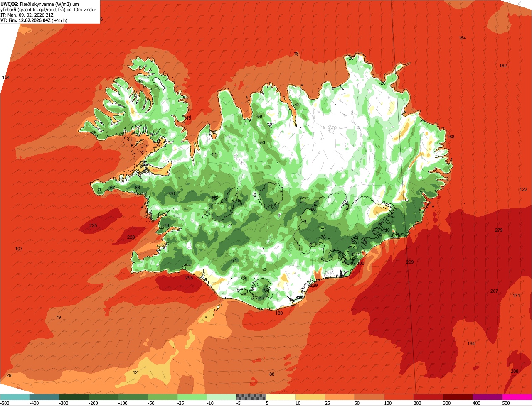Screen dimensions: 532x406
Task: Click the map value '295' off the south coast
Action: [189, 278]
